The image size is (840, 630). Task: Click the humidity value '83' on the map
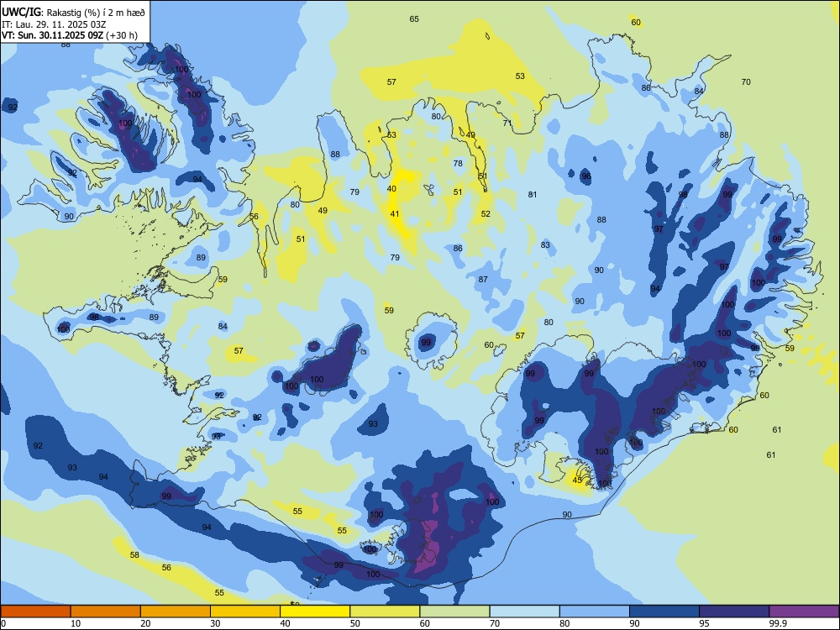coord(545,244)
